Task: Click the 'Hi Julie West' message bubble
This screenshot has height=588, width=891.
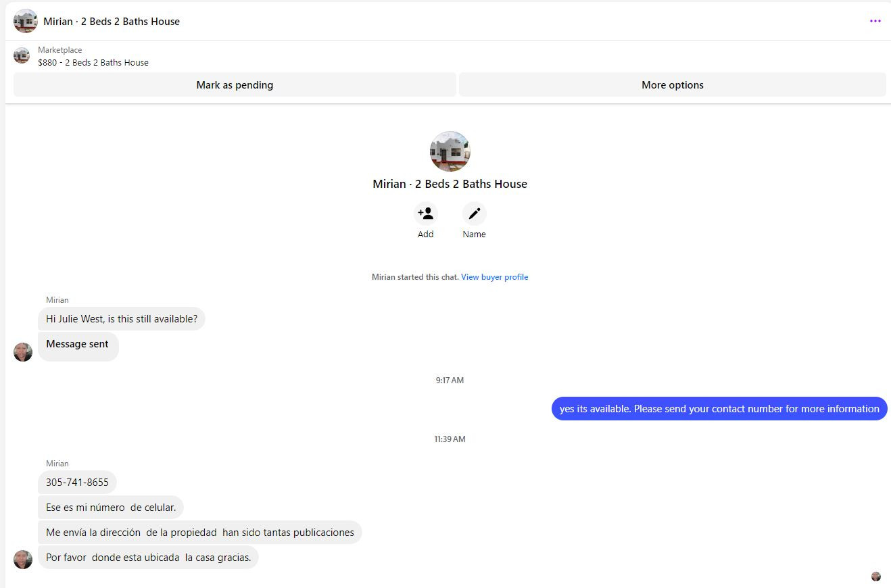Action: pos(122,319)
